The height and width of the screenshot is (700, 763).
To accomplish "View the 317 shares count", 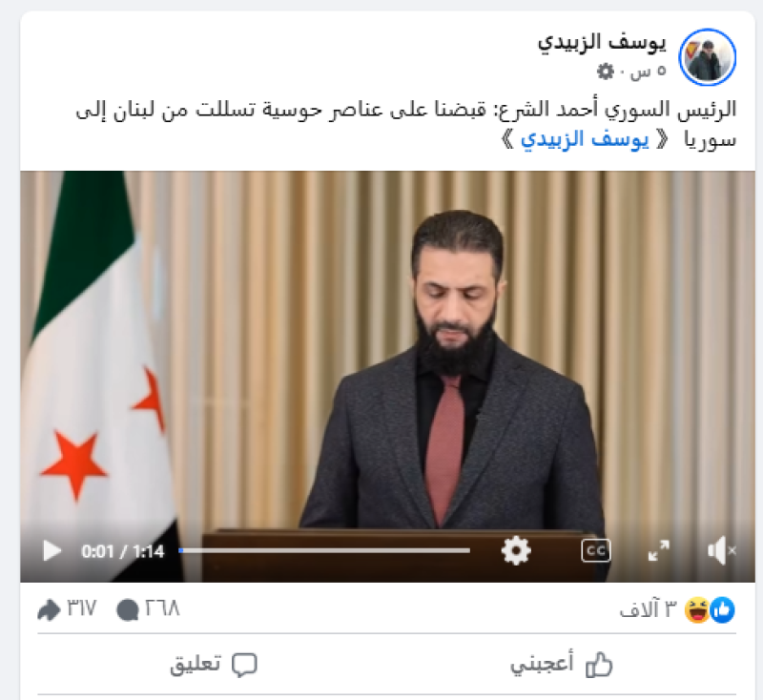I will click(x=67, y=609).
